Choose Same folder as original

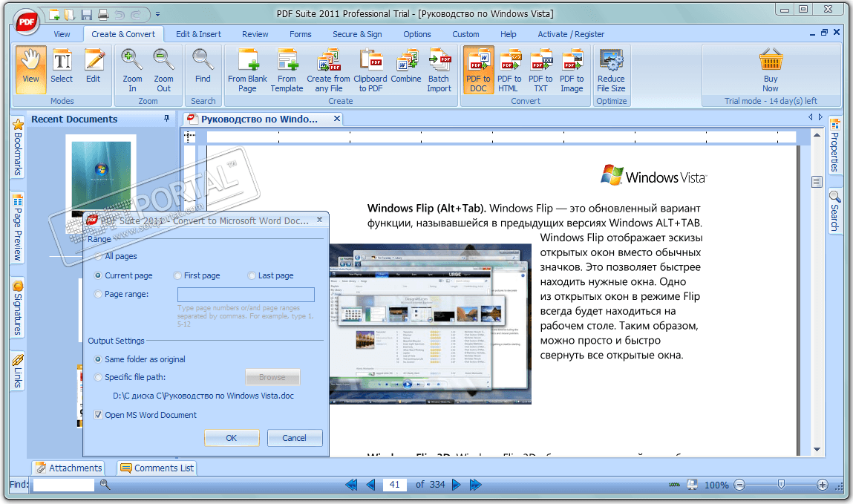pos(98,359)
